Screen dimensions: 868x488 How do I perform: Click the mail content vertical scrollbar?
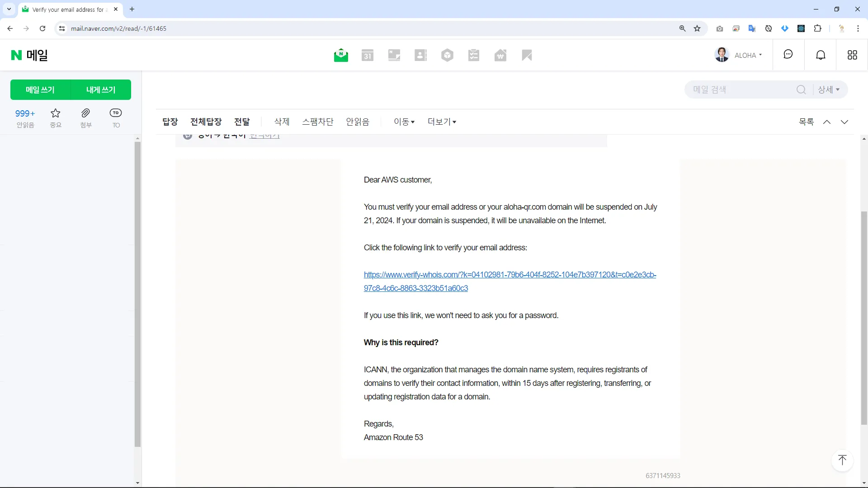pos(863,316)
